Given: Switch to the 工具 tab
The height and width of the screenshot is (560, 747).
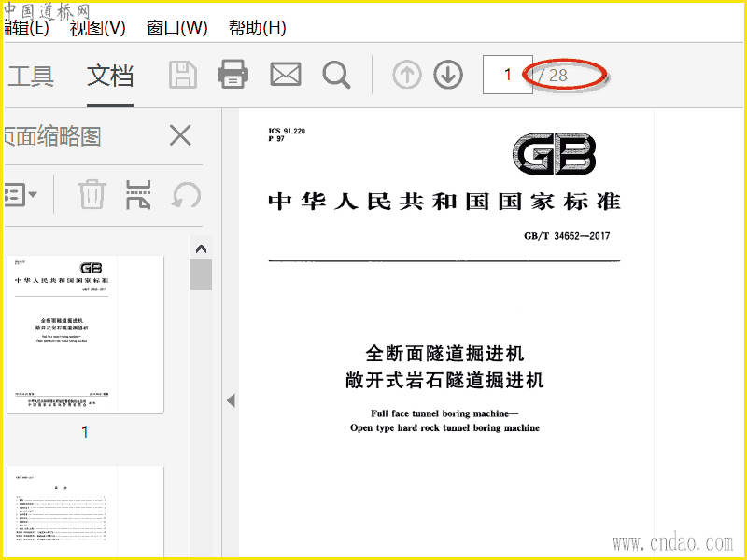Looking at the screenshot, I should click(31, 76).
